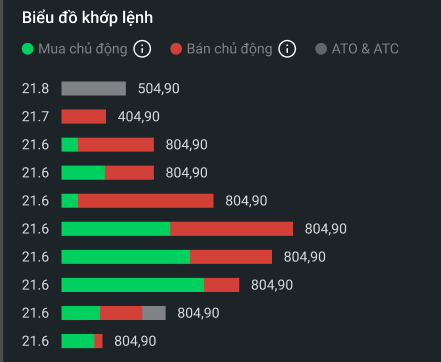Toggle the Mua chủ động legend label
This screenshot has height=362, width=441.
point(83,49)
